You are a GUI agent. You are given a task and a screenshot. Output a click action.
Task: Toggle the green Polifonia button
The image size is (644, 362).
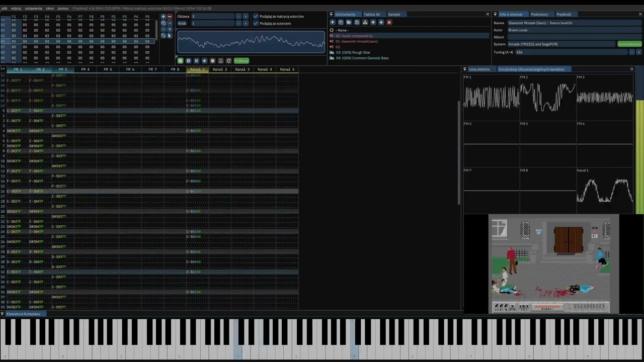(x=242, y=60)
